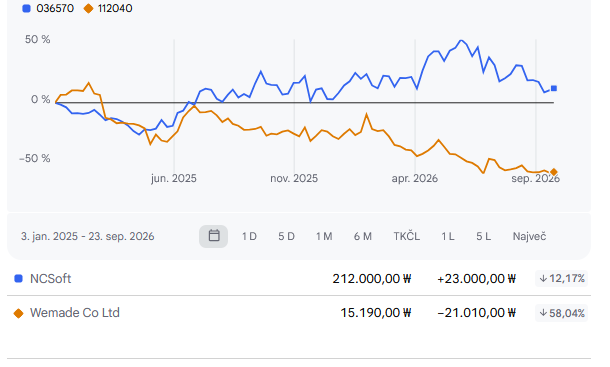
Task: Show the 5 L range
Action: click(x=484, y=236)
